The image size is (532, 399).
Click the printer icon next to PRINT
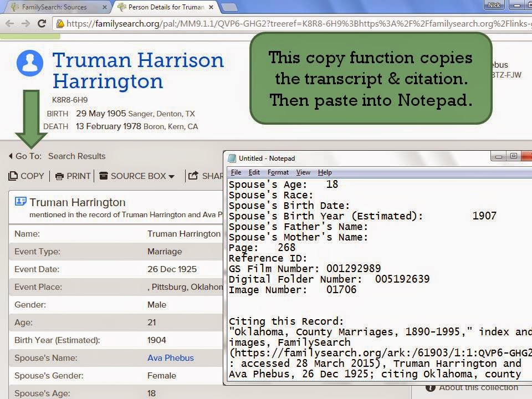(x=59, y=176)
